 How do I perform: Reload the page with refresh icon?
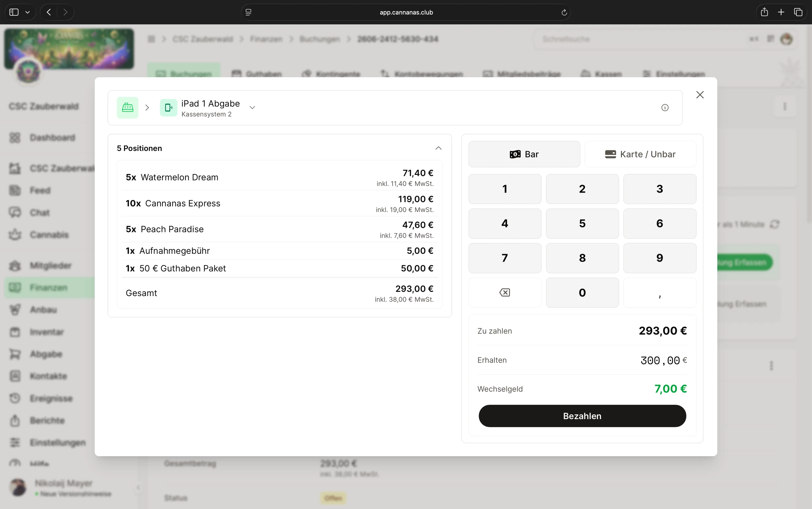pyautogui.click(x=564, y=12)
